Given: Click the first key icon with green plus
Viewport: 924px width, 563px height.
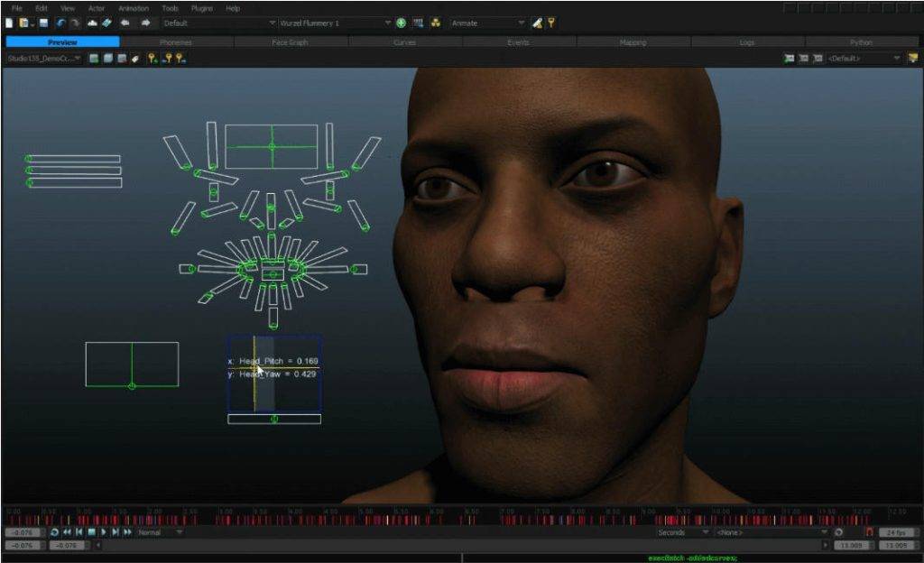Looking at the screenshot, I should point(152,59).
